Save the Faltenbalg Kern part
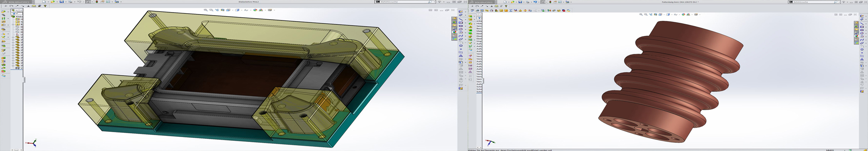Image resolution: width=868 pixels, height=151 pixels. 520,2
